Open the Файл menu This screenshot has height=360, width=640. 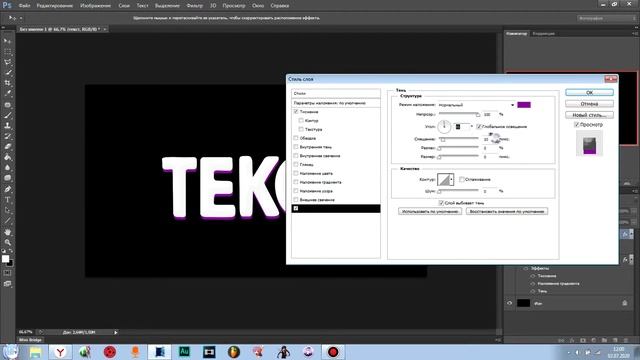(24, 6)
